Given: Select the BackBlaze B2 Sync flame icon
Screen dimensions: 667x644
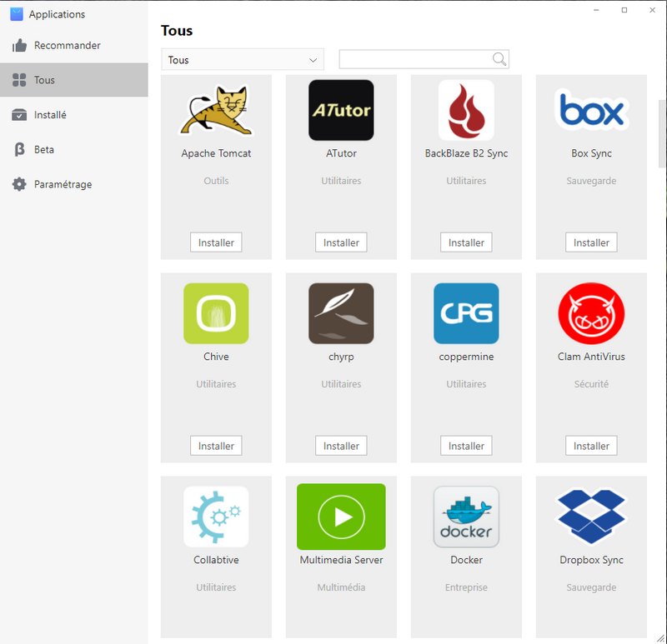Looking at the screenshot, I should point(466,110).
